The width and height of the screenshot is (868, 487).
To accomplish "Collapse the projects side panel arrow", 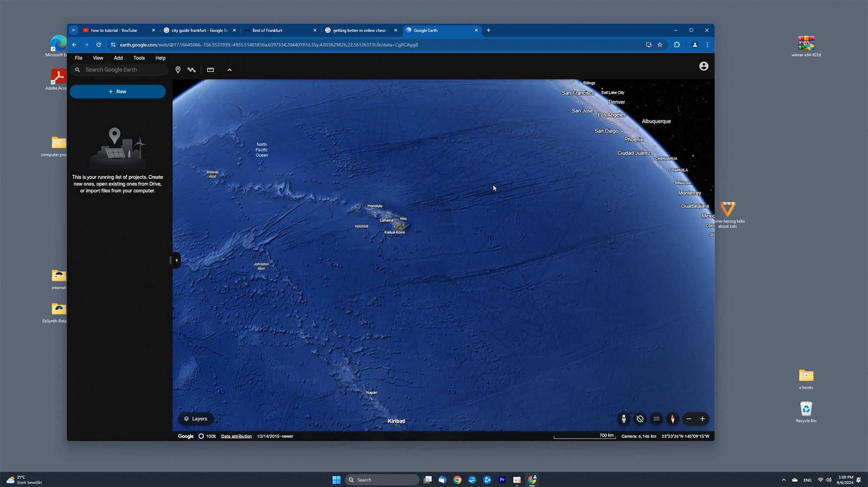I will point(176,260).
